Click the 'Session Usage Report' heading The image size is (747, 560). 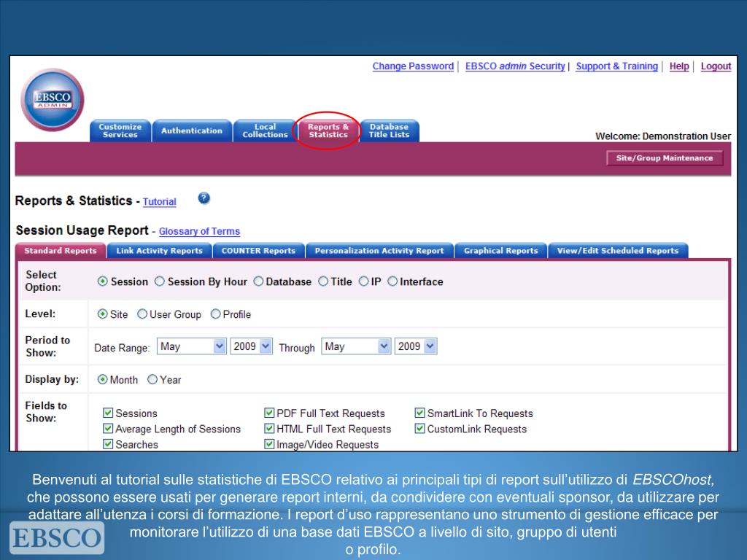pyautogui.click(x=82, y=230)
